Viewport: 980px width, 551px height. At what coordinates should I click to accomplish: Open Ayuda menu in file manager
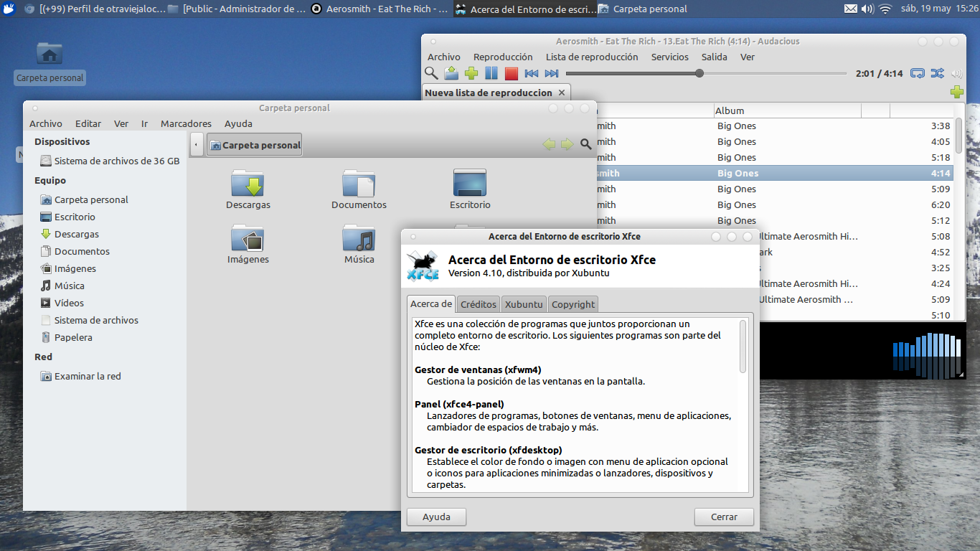238,123
